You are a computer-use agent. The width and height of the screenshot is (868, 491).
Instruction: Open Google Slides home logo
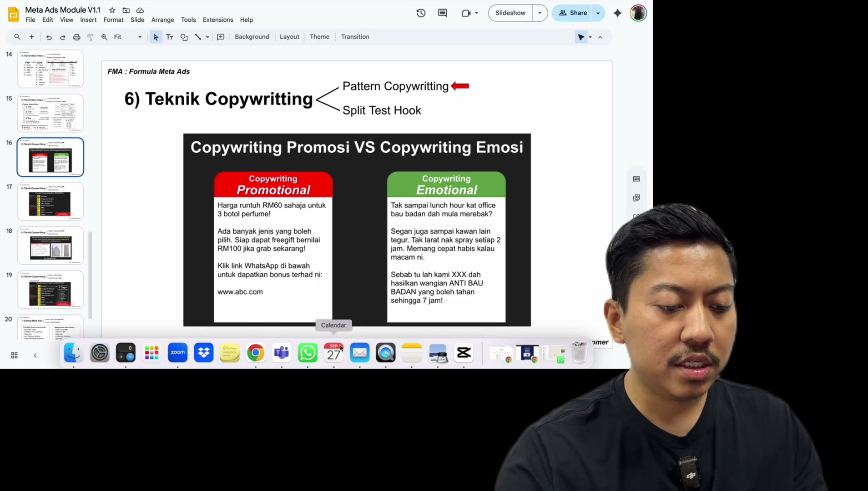14,14
